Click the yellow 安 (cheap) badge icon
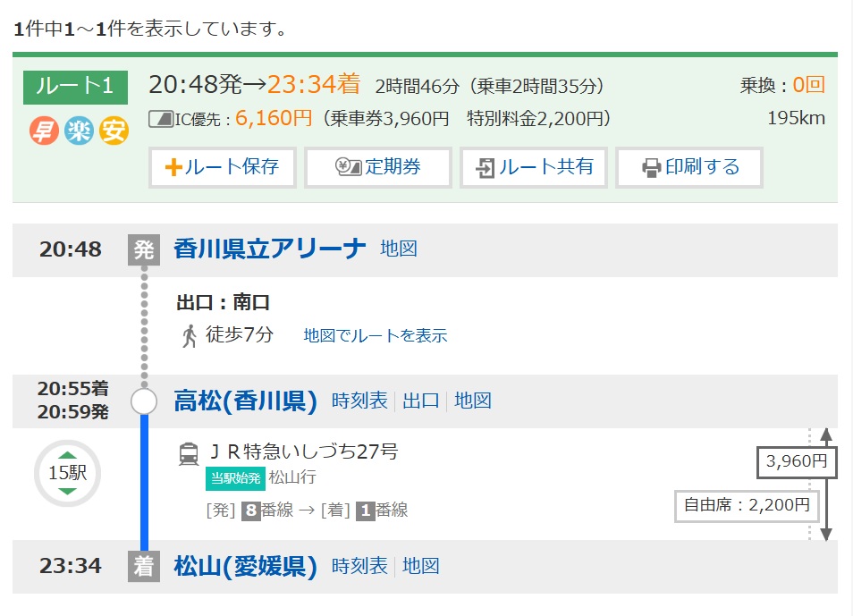 point(114,131)
